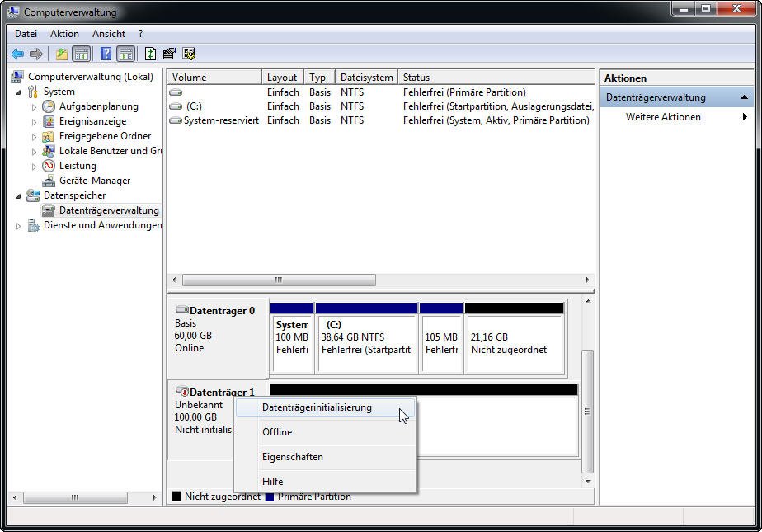Select the System 100 MB partition block
Image resolution: width=762 pixels, height=532 pixels.
pyautogui.click(x=292, y=338)
